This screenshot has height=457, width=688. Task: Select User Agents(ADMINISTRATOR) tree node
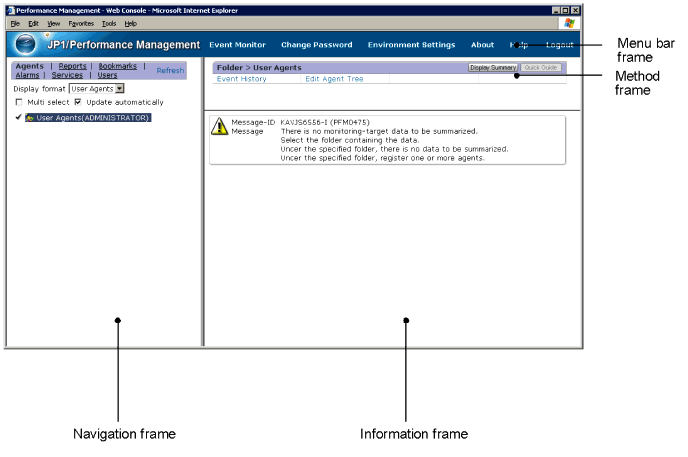(x=92, y=118)
